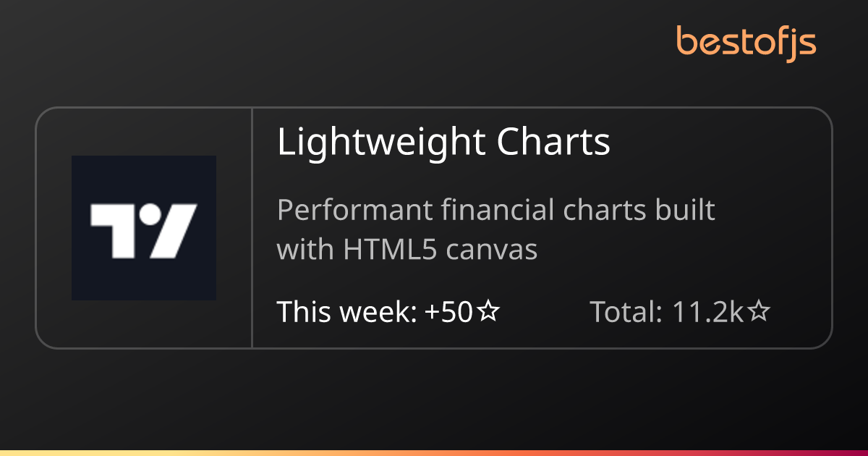Click the "with HTML5 canvas" text line
This screenshot has height=456, width=868.
(407, 249)
